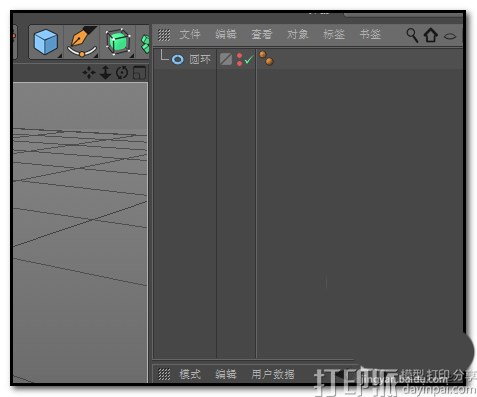Screen dimensions: 477x397
Task: Toggle the grey layer box beside 圆环
Action: 226,59
